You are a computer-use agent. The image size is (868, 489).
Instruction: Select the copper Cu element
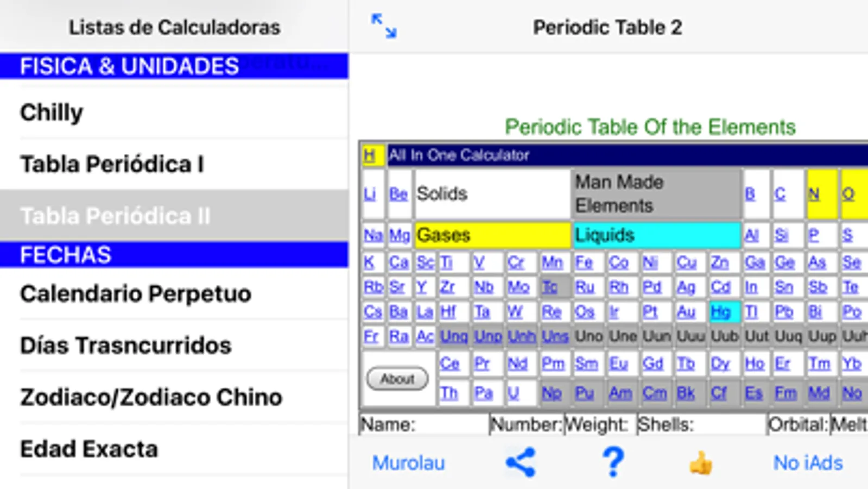(x=686, y=262)
